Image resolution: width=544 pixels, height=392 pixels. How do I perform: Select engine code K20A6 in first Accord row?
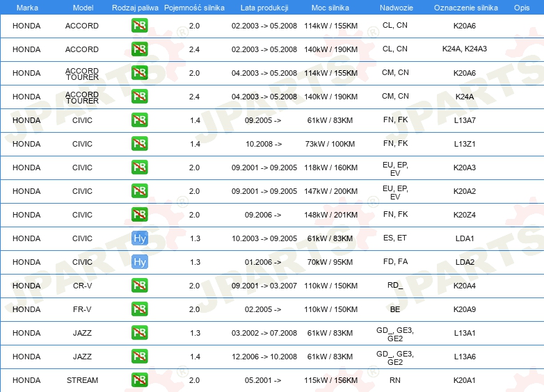tap(465, 26)
